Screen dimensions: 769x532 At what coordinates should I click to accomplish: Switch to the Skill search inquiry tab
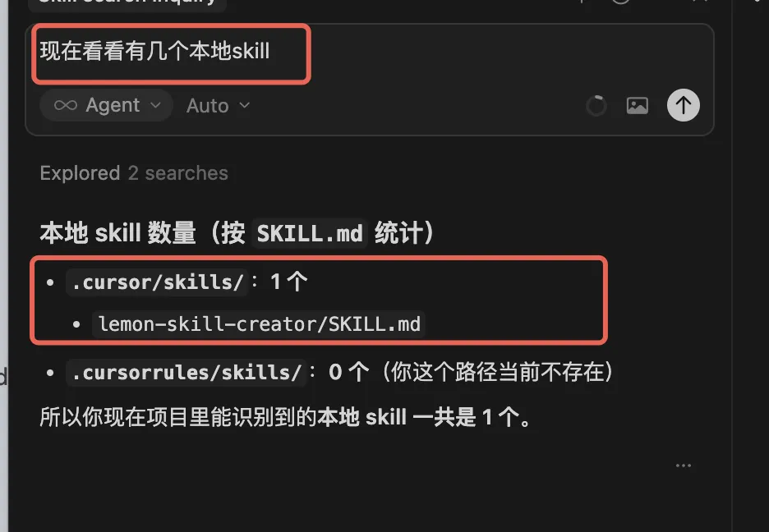pos(127,2)
